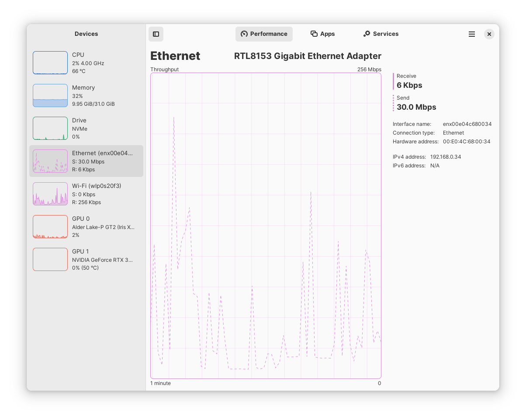Screen dimensions: 526x420
Task: Click the Receive color indicator bar
Action: [x=394, y=81]
